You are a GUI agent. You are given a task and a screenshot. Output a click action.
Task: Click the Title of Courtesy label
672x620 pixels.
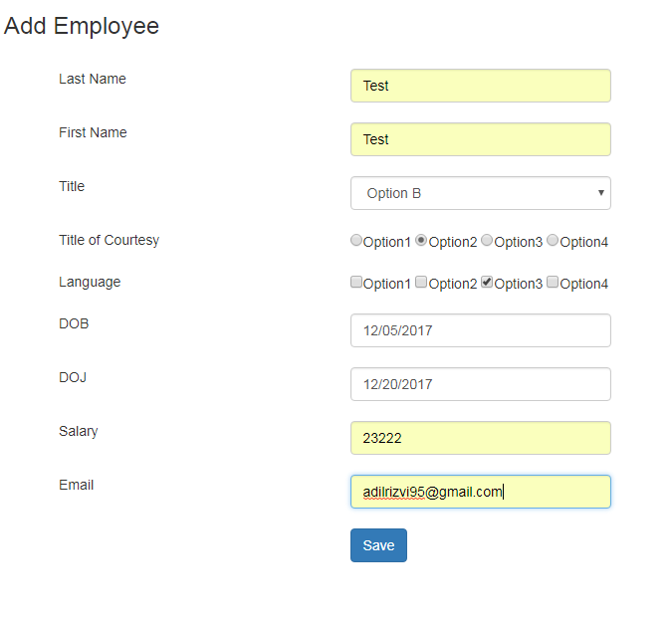109,241
